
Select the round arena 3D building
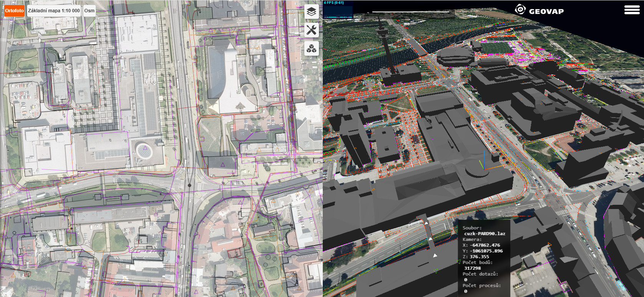point(453,57)
